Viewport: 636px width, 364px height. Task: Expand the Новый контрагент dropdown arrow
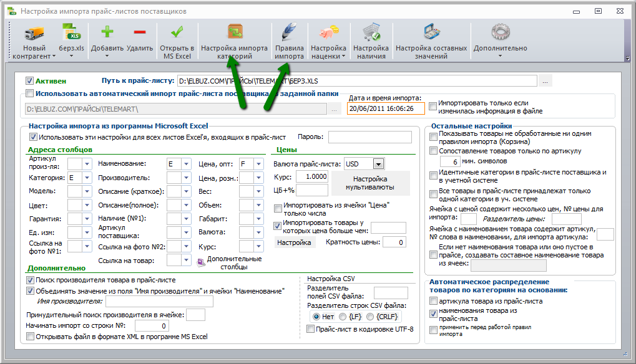pos(54,56)
